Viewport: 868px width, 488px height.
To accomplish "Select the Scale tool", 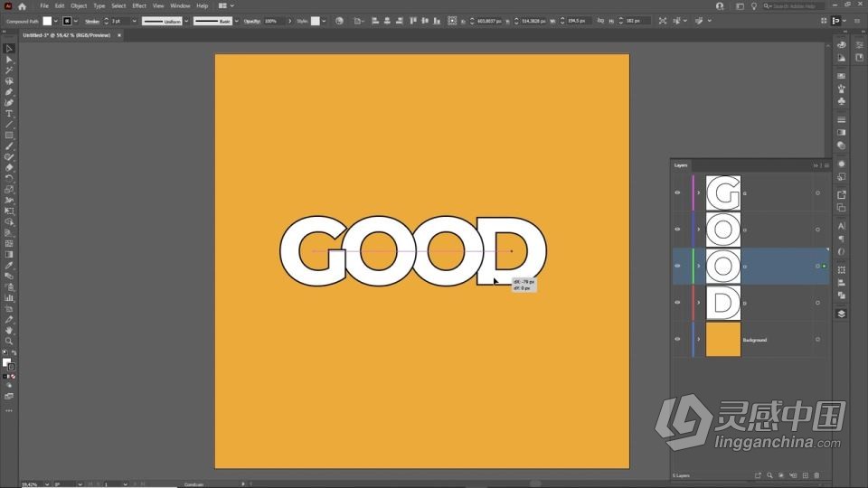I will click(x=9, y=190).
